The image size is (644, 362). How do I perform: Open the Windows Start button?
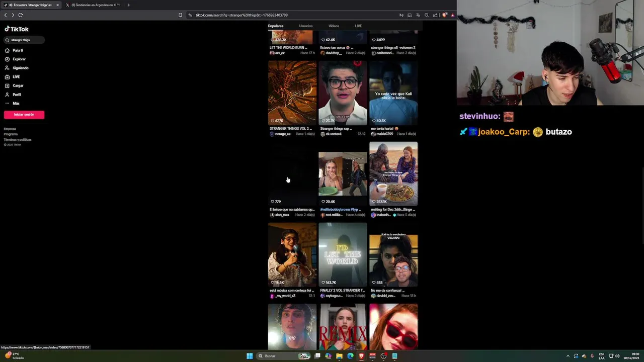point(250,356)
